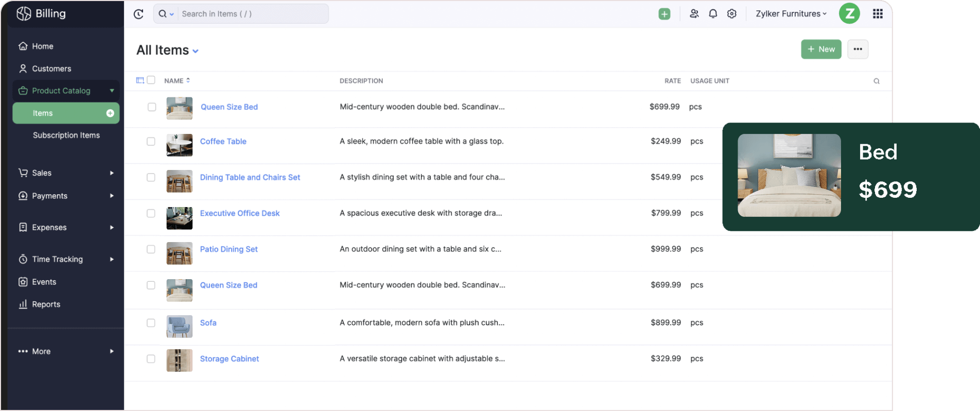Screen dimensions: 980x411
Task: Toggle the select-all checkbox in header
Action: pos(151,80)
